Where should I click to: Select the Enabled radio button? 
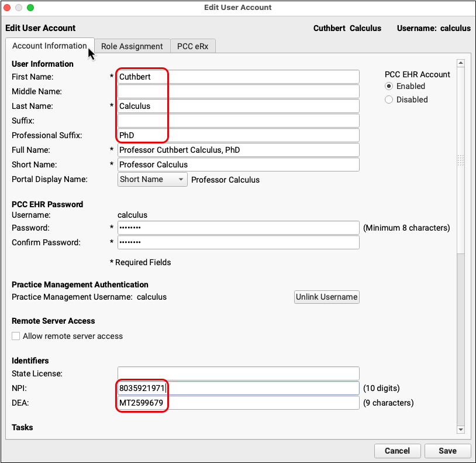pos(389,86)
